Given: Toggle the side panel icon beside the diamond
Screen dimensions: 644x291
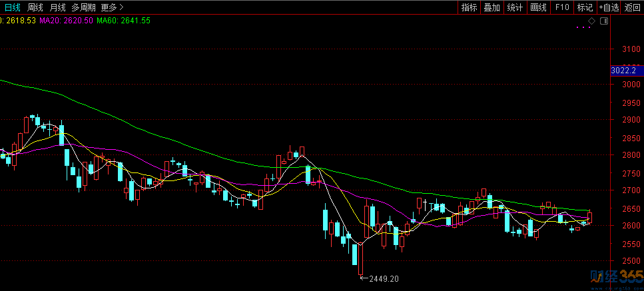Looking at the screenshot, I should (x=604, y=21).
